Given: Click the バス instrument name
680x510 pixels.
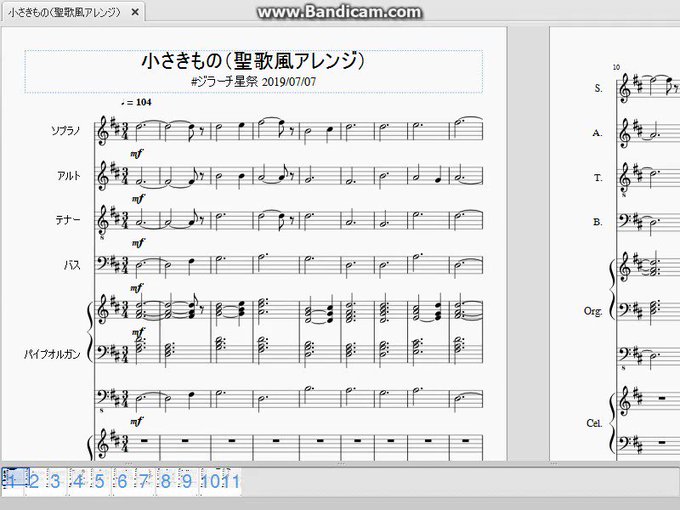Looking at the screenshot, I should click(72, 265).
